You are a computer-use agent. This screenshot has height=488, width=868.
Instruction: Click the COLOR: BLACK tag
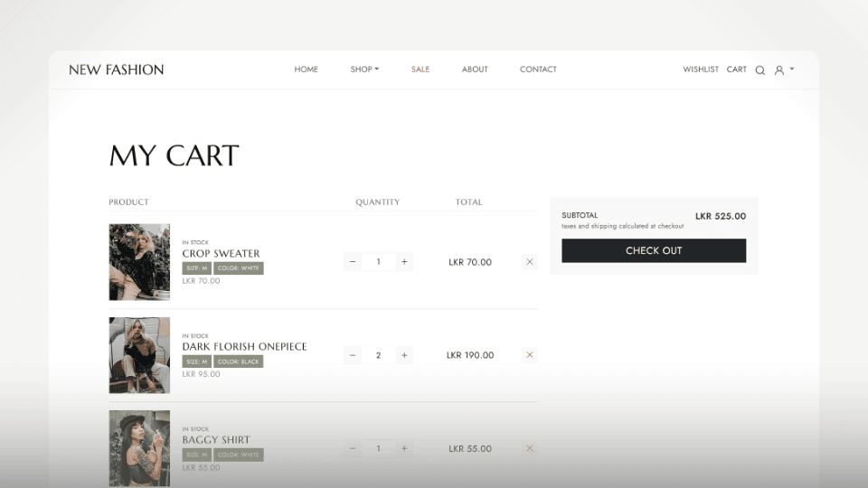239,361
